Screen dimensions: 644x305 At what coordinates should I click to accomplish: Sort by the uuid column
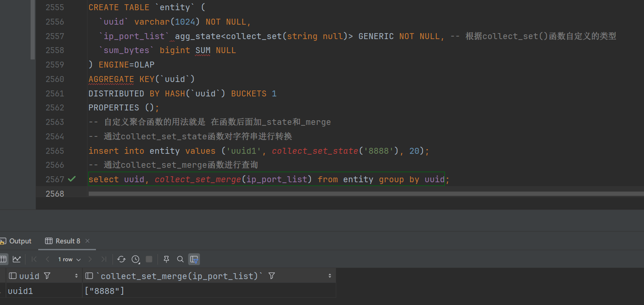76,276
